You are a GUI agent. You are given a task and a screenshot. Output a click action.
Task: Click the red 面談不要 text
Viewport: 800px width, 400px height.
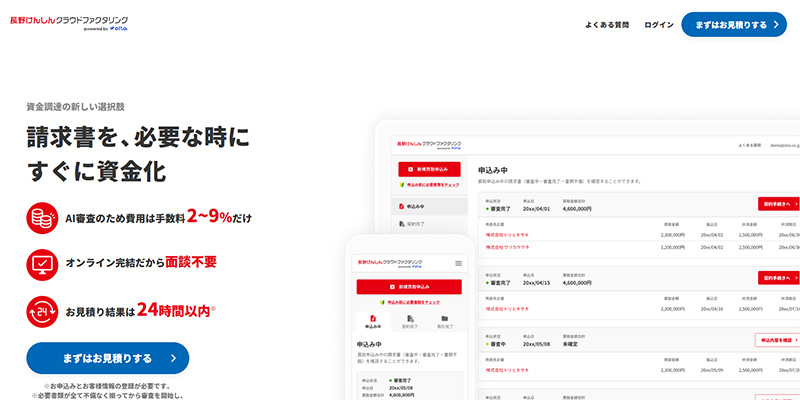[x=191, y=262]
